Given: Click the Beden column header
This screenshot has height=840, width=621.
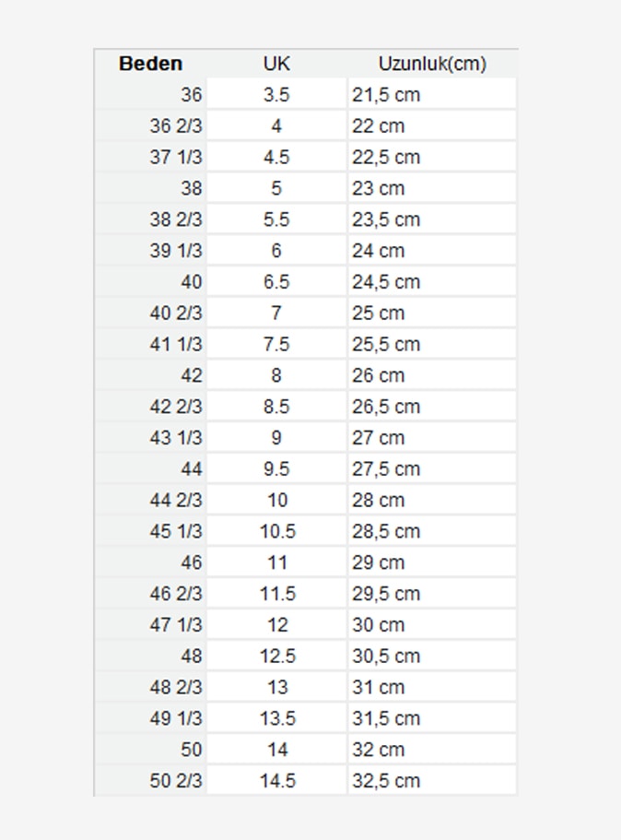Looking at the screenshot, I should (x=151, y=64).
